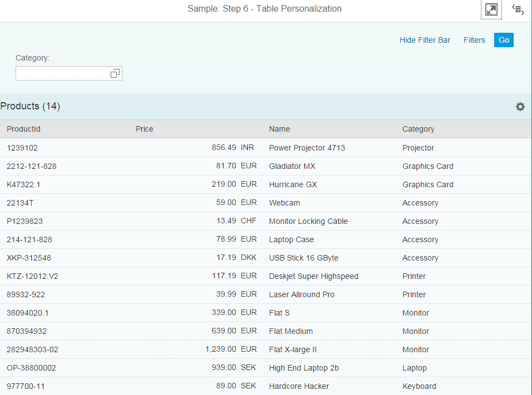Type in the Category input field
This screenshot has height=395, width=532.
point(62,73)
